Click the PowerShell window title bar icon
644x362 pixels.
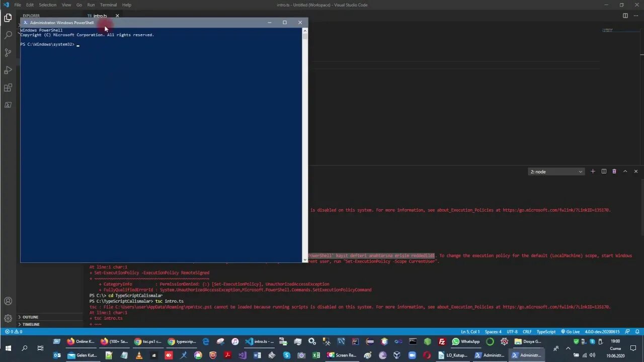[26, 23]
